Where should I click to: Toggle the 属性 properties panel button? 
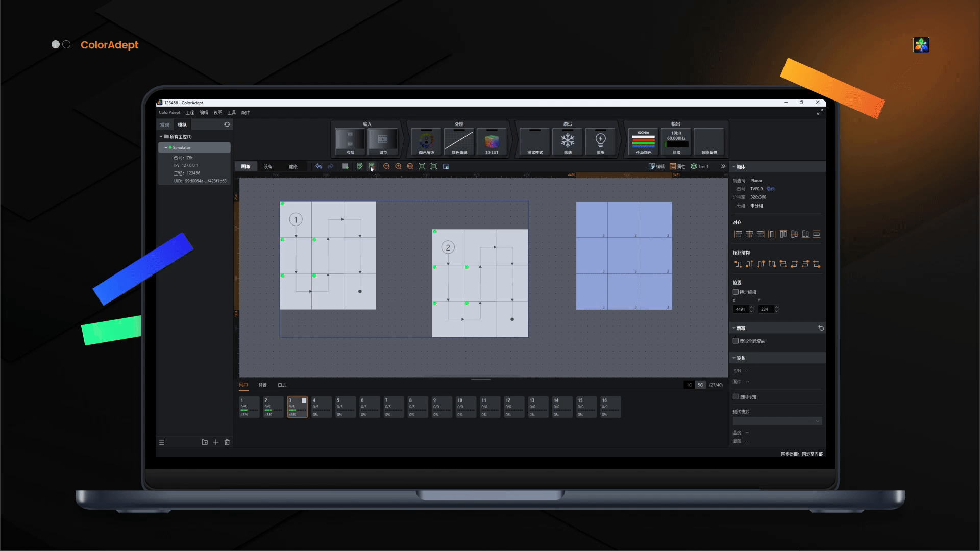[x=678, y=166]
